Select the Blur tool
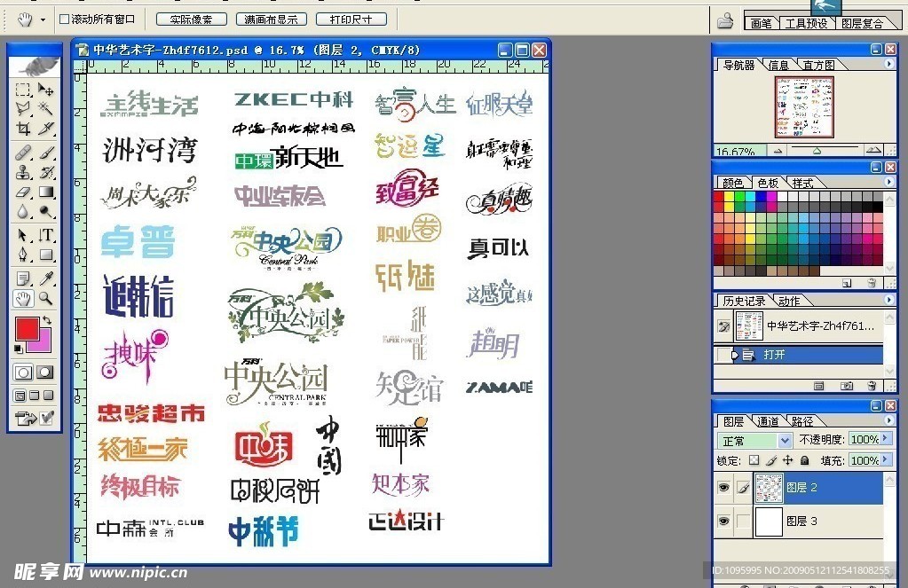 pyautogui.click(x=23, y=211)
